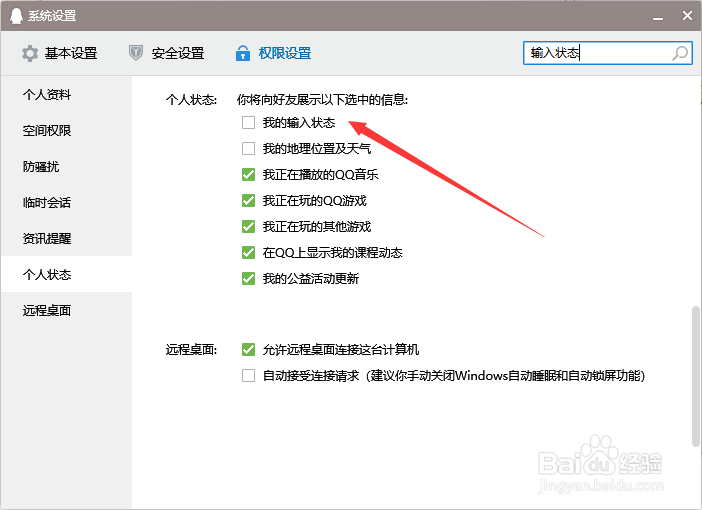Uncheck 允许远程桌面连接这台计算机

pos(248,349)
